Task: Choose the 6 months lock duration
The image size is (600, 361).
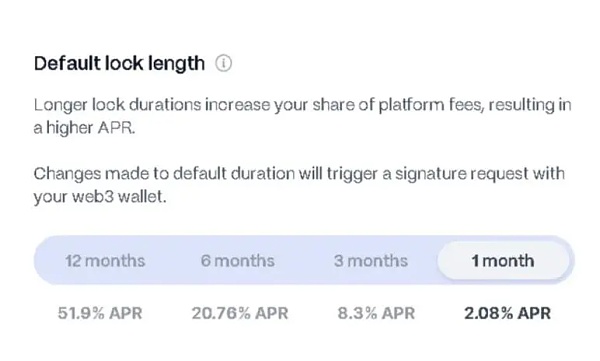Action: point(238,261)
